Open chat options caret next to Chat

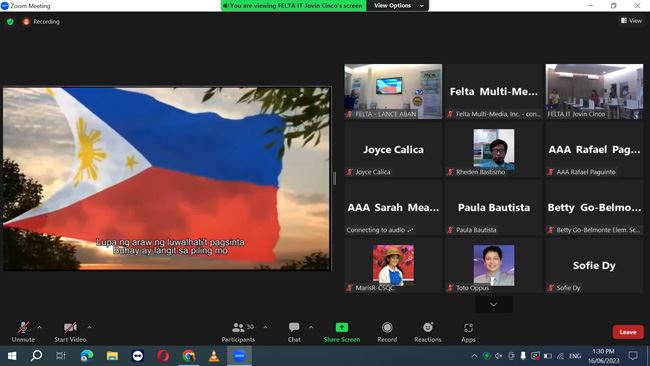[x=311, y=327]
